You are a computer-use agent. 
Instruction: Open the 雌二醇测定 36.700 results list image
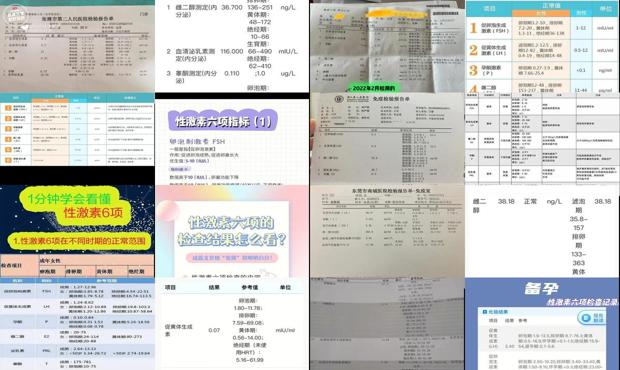[x=232, y=46]
